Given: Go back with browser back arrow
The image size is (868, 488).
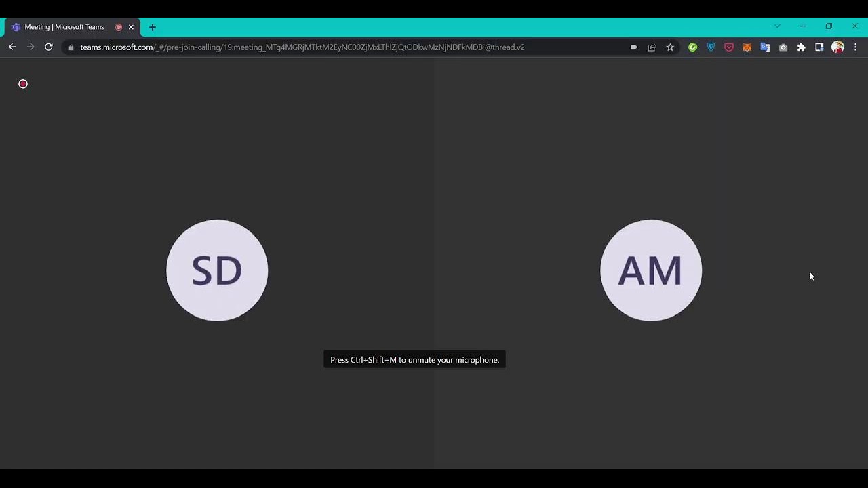Looking at the screenshot, I should click(12, 47).
